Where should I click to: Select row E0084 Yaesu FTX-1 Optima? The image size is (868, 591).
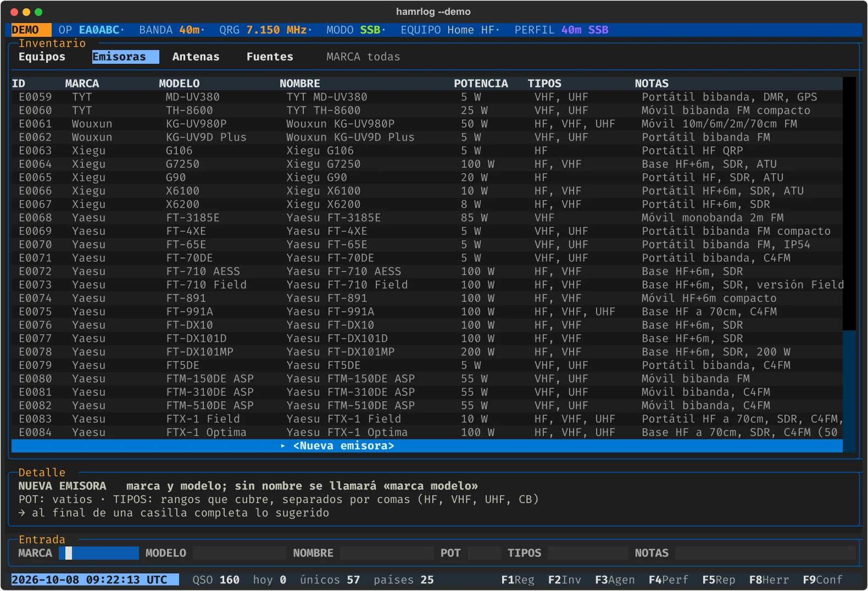(427, 433)
